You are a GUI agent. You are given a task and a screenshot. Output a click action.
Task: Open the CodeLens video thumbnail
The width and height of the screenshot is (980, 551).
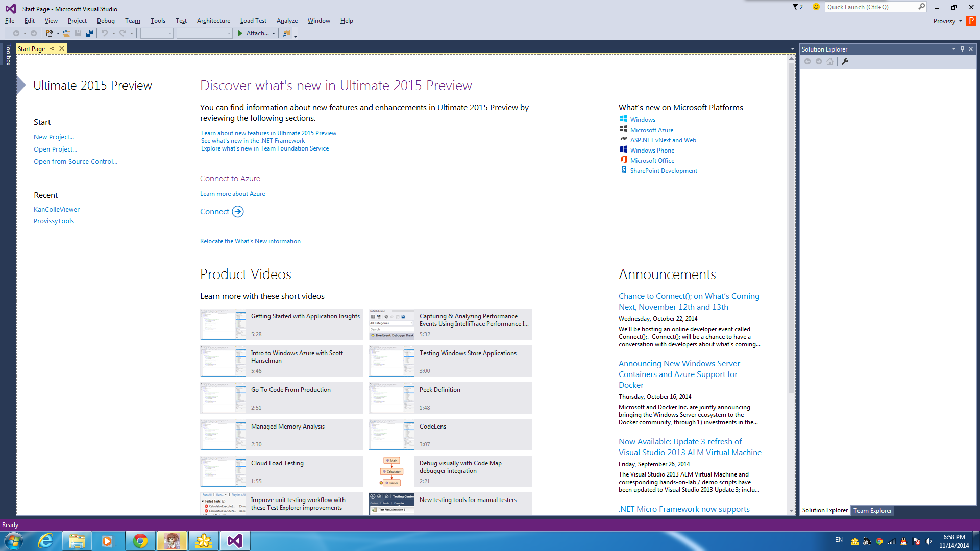pyautogui.click(x=391, y=435)
